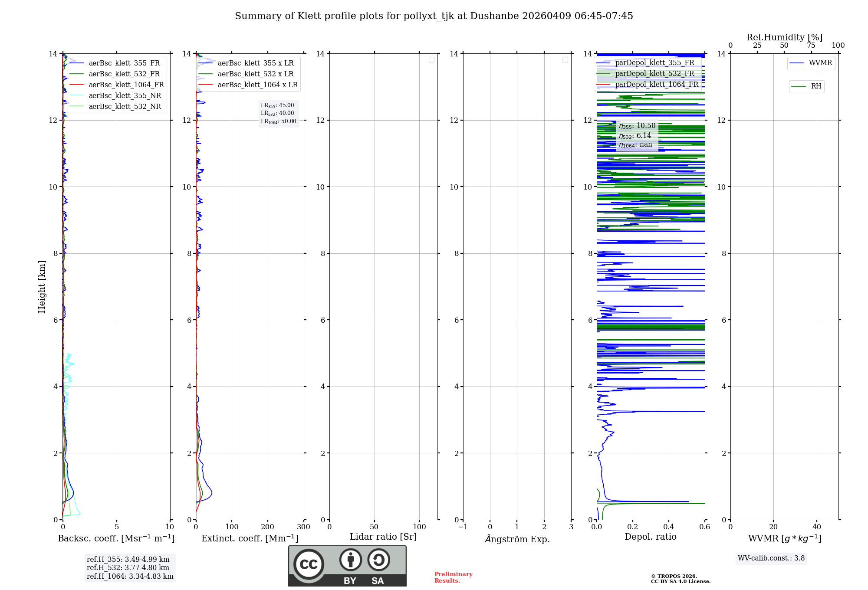The height and width of the screenshot is (590, 868).
Task: Click the attribution person icon in license badge
Action: tap(350, 560)
